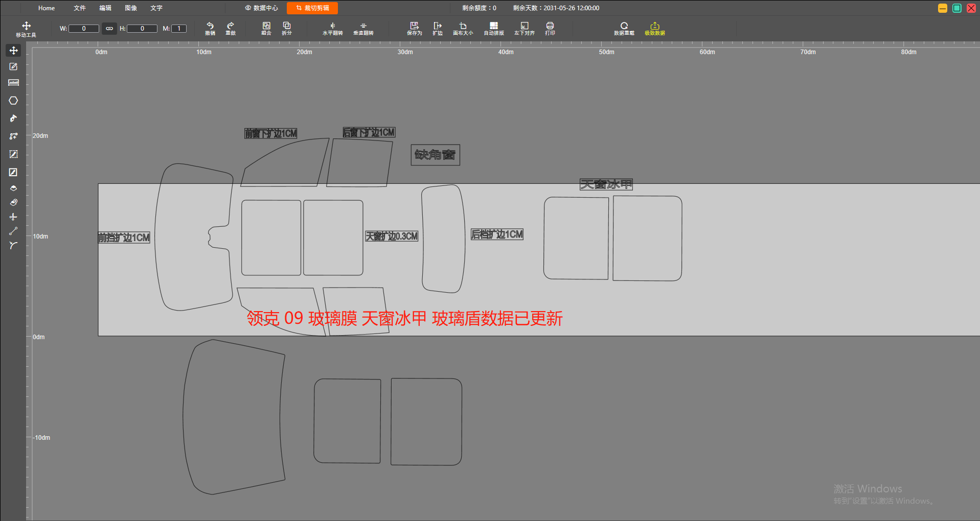Select the add anchor point tool

click(13, 136)
